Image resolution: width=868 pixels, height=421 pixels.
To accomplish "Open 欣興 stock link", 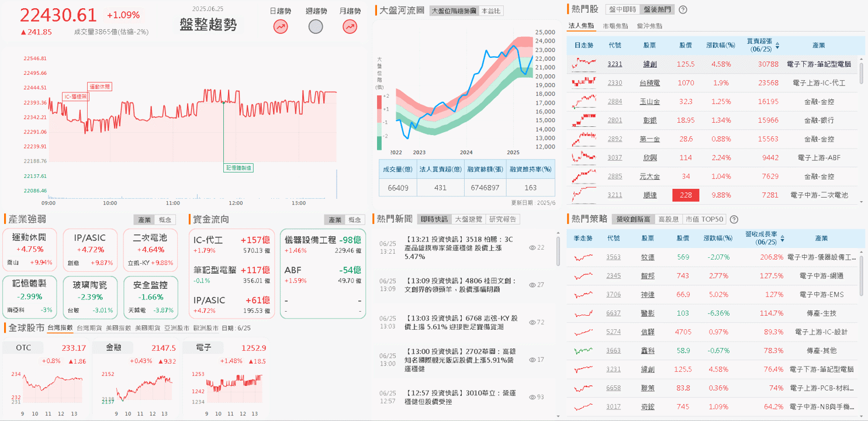I will pyautogui.click(x=649, y=158).
